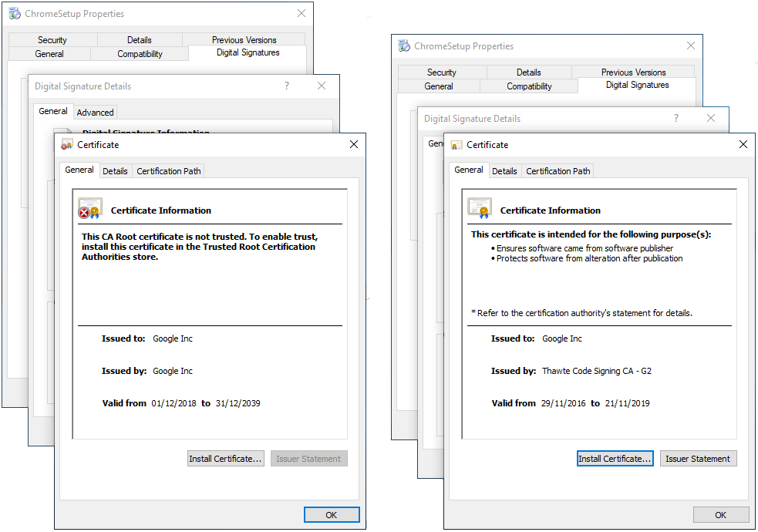Image resolution: width=758 pixels, height=532 pixels.
Task: Open Issuer Statement in right Certificate dialog
Action: [x=698, y=459]
